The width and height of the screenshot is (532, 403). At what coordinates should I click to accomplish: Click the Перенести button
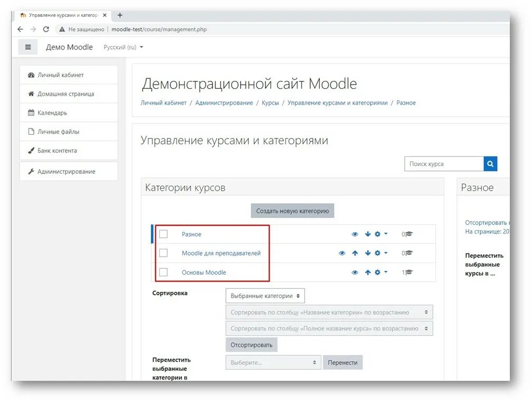point(343,362)
